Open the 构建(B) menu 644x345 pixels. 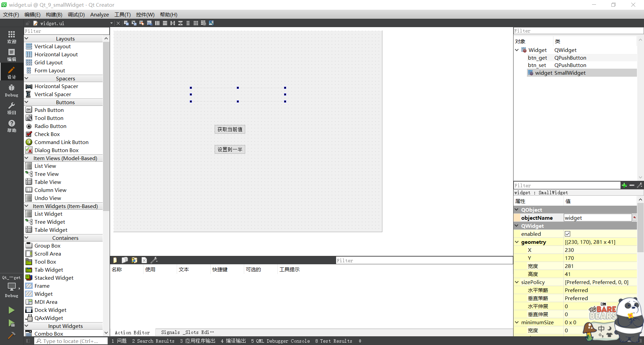coord(54,14)
